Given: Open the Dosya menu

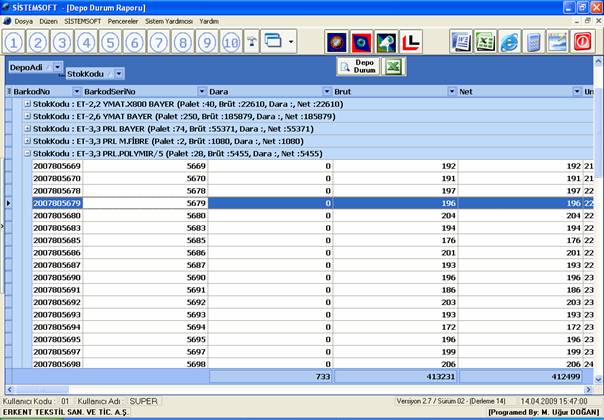Looking at the screenshot, I should tap(23, 20).
